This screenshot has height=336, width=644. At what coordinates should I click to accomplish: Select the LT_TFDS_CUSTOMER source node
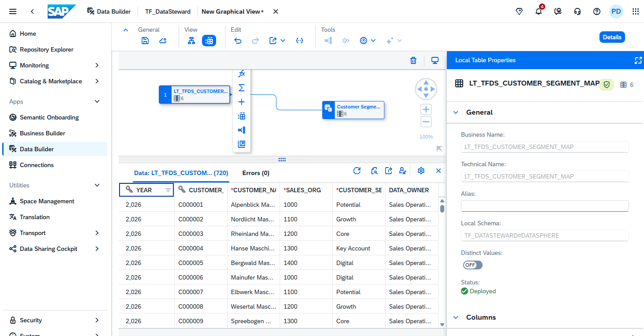(x=195, y=94)
